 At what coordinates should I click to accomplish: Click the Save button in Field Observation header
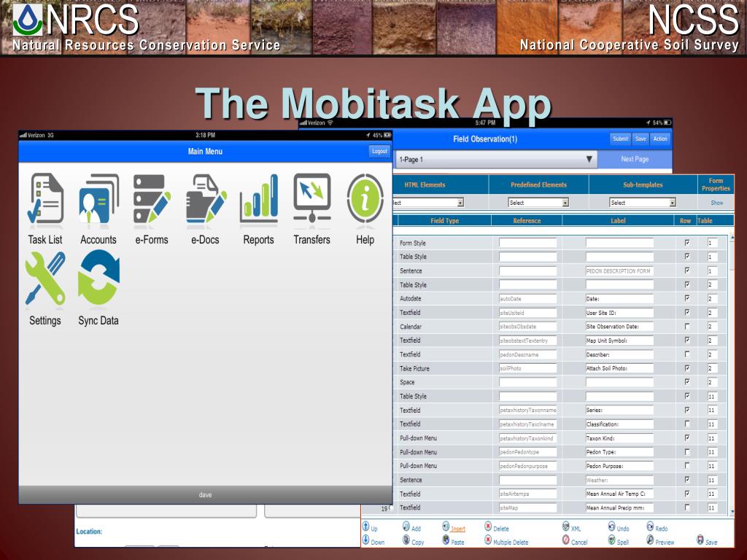pyautogui.click(x=640, y=139)
